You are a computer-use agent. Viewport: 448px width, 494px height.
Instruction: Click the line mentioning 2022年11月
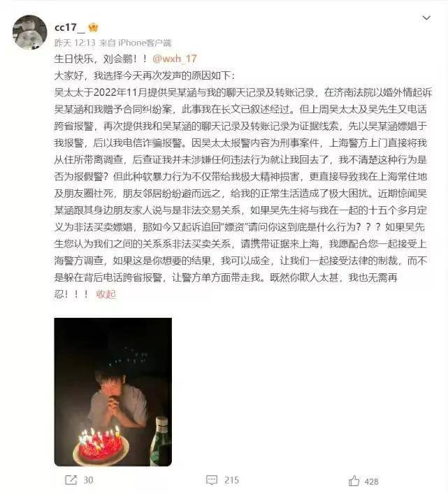pos(243,92)
